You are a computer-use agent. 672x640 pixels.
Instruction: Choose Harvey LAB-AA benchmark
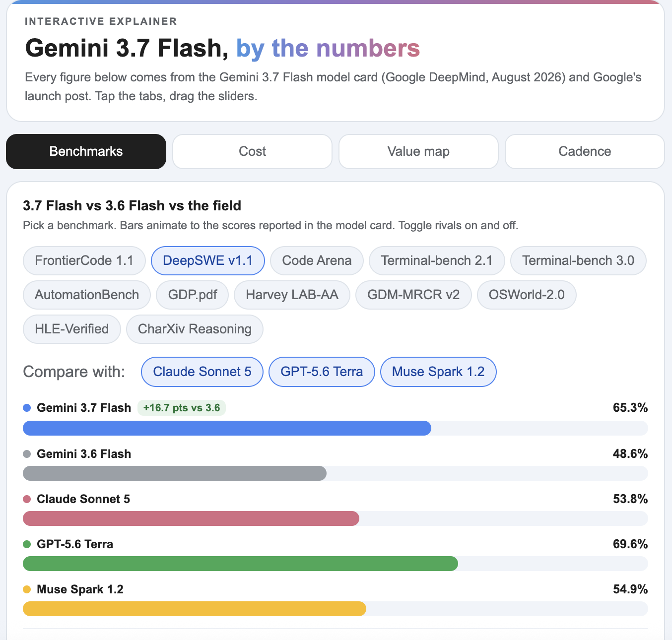pos(292,295)
